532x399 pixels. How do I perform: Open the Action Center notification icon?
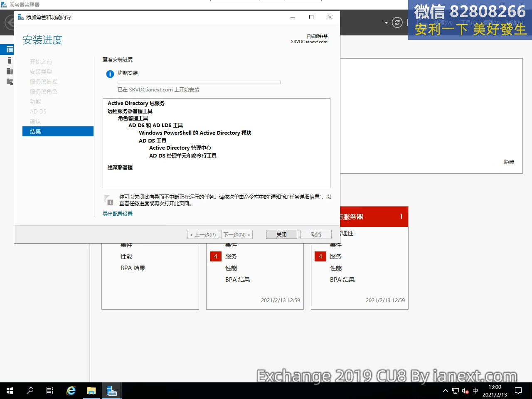(x=518, y=391)
